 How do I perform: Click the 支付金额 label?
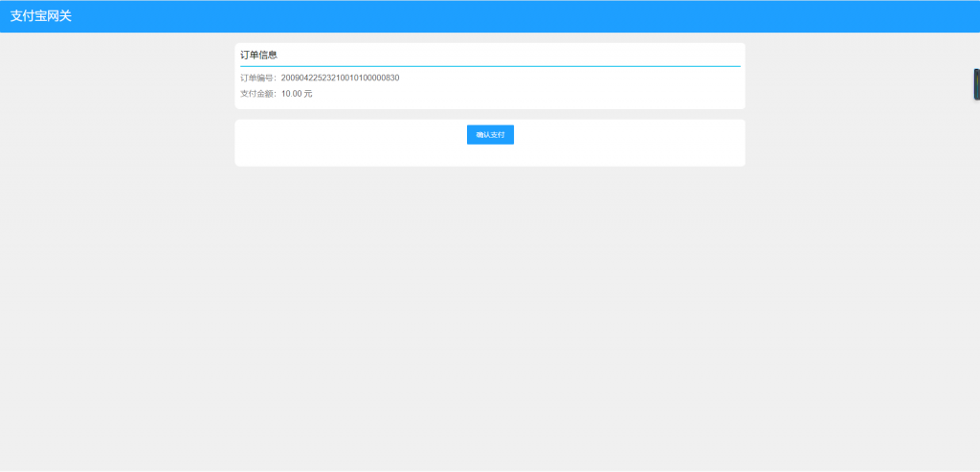point(258,94)
